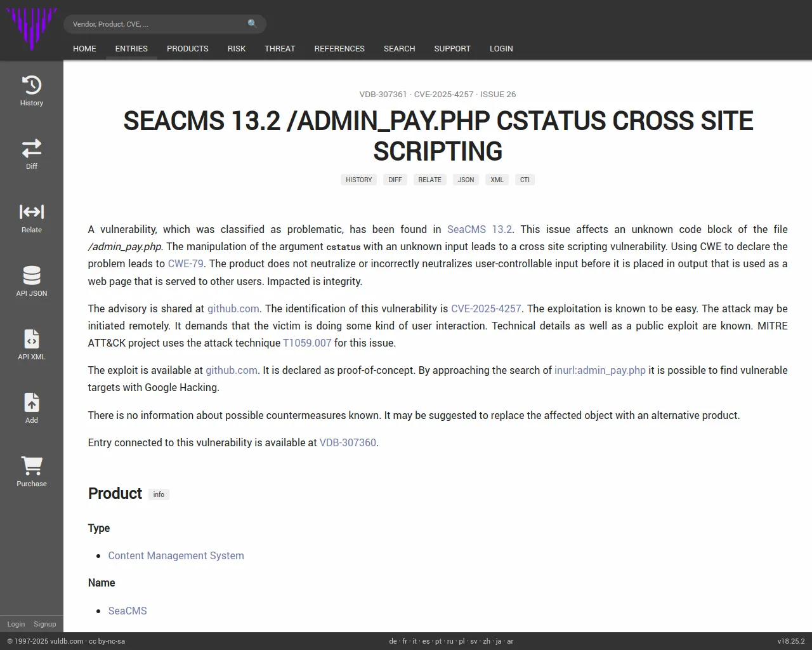Open the API JSON database icon
The width and height of the screenshot is (812, 650).
click(x=32, y=275)
